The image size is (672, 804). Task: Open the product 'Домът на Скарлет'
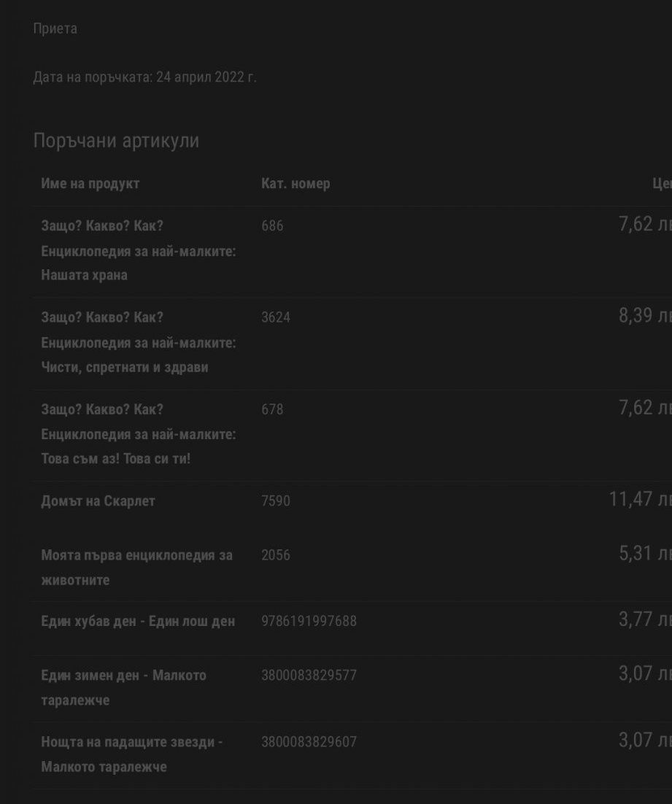pos(98,501)
